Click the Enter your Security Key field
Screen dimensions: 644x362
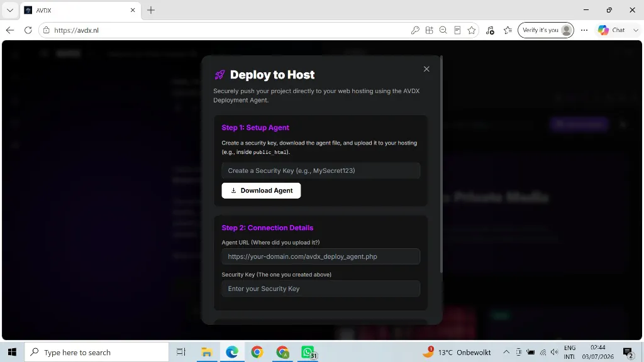click(x=321, y=288)
